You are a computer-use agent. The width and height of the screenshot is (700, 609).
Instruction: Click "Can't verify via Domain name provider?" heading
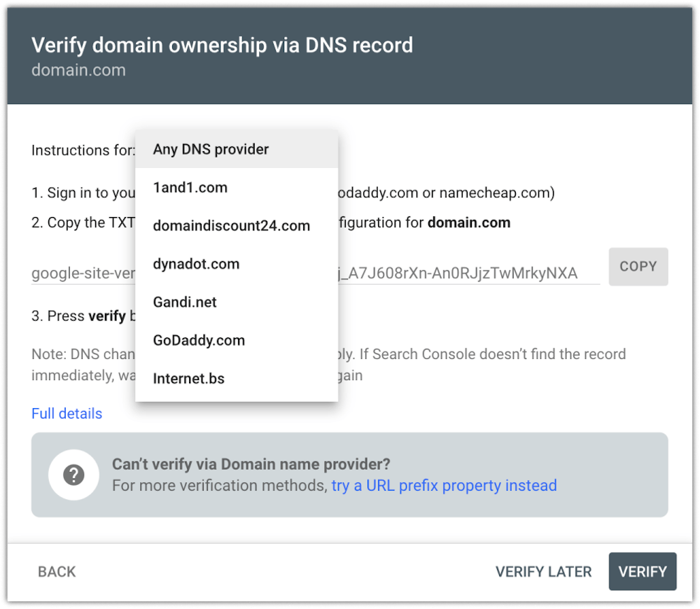(251, 464)
